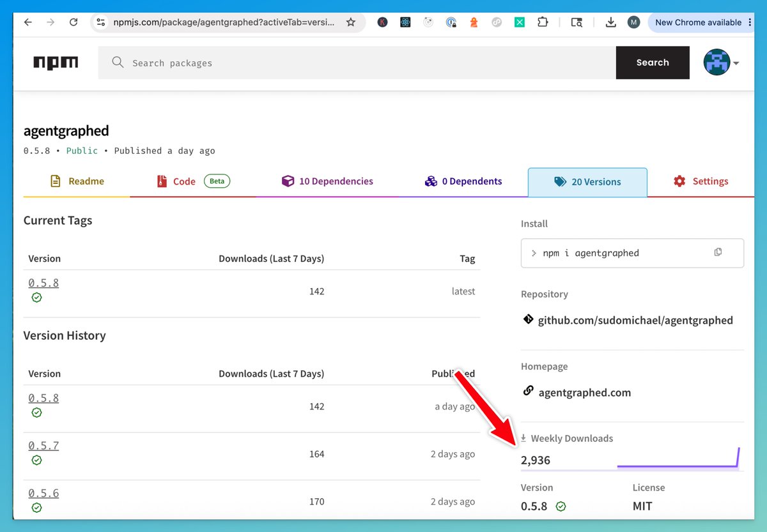Click the weekly downloads sparkline chart

pyautogui.click(x=678, y=459)
